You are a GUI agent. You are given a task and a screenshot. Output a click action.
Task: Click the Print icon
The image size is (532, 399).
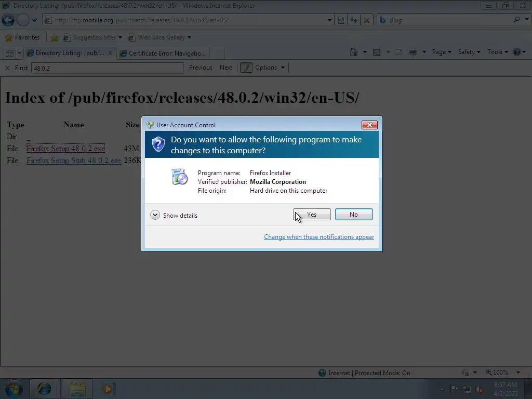click(413, 52)
